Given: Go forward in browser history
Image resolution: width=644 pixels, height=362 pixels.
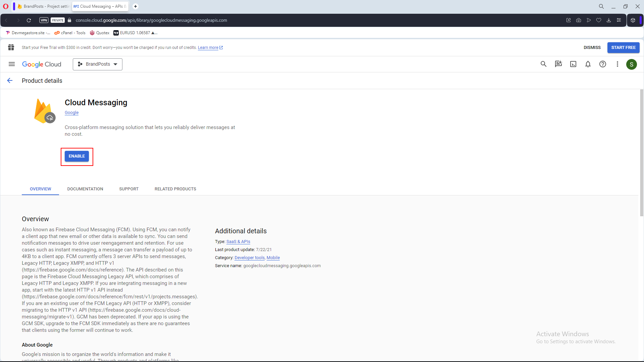Looking at the screenshot, I should [18, 20].
